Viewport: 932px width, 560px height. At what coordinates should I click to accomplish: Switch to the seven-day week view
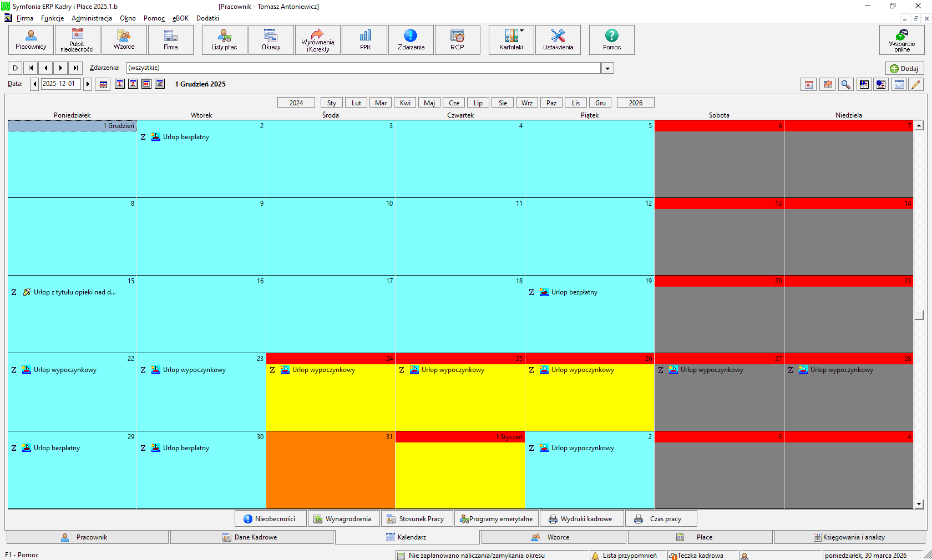pyautogui.click(x=133, y=84)
